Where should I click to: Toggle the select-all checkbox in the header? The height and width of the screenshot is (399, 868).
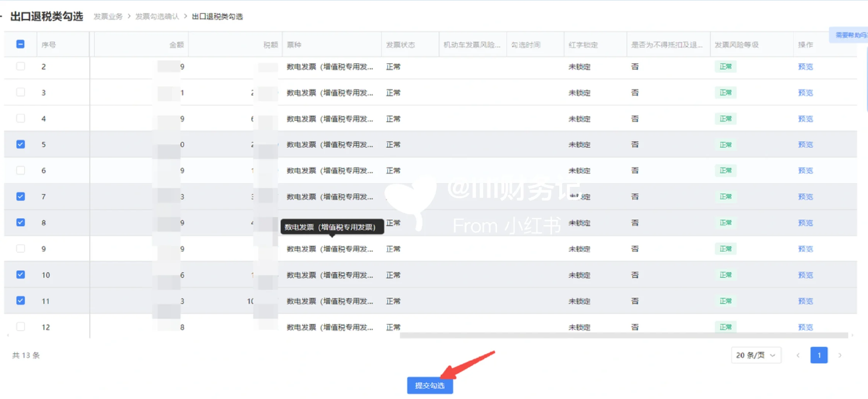20,44
